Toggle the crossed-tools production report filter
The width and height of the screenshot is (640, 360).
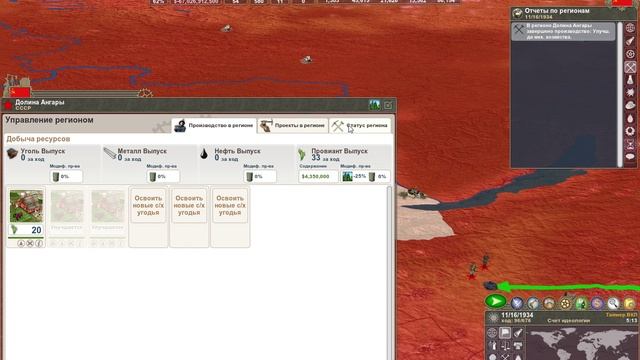[630, 67]
